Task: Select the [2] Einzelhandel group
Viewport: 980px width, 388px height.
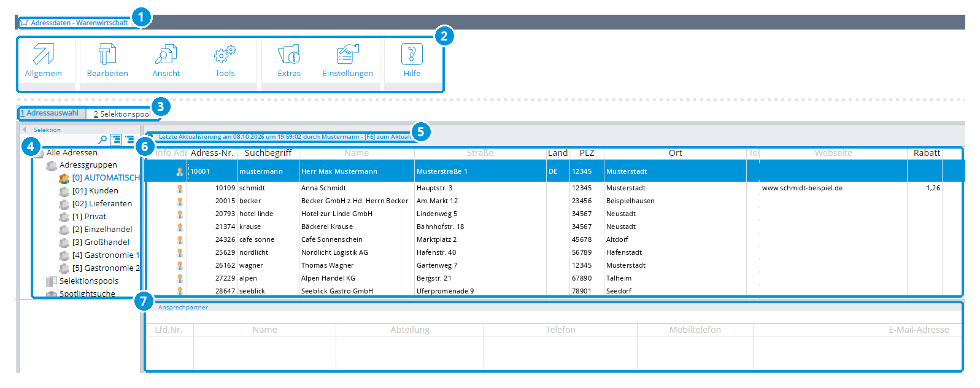Action: coord(102,230)
